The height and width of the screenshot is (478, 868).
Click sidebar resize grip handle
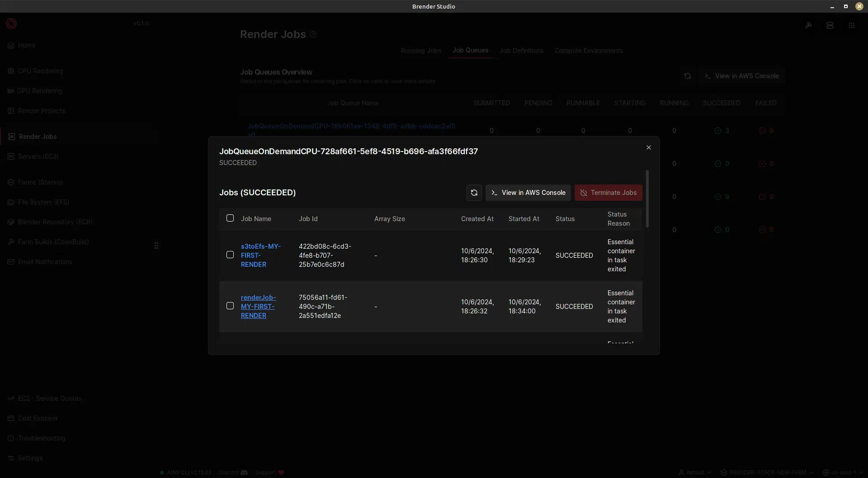pyautogui.click(x=156, y=246)
